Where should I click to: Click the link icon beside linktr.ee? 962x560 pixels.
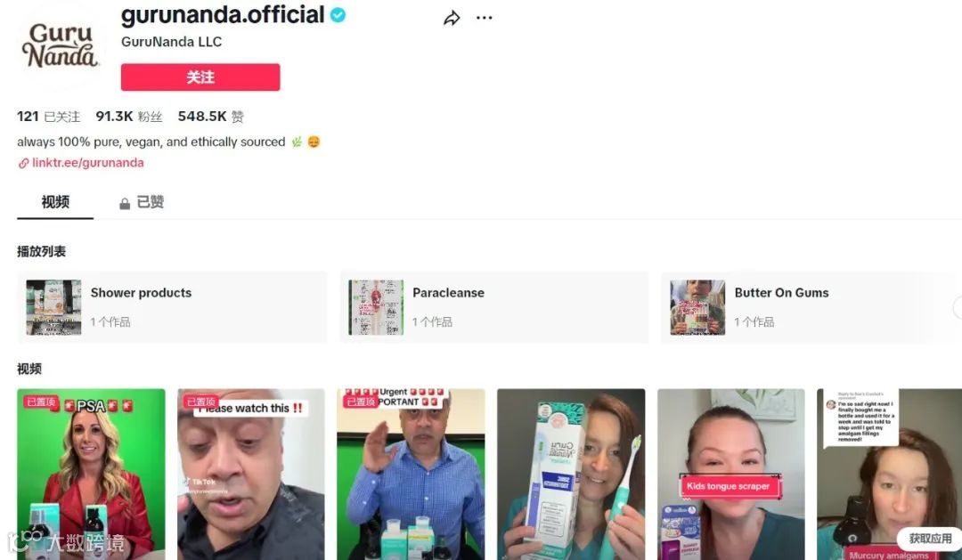click(23, 163)
